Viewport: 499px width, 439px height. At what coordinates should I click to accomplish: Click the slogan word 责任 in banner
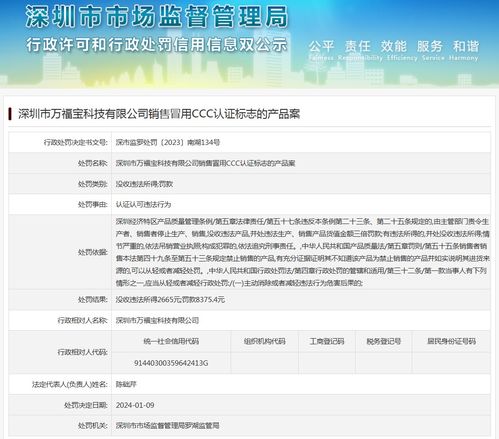(x=357, y=46)
